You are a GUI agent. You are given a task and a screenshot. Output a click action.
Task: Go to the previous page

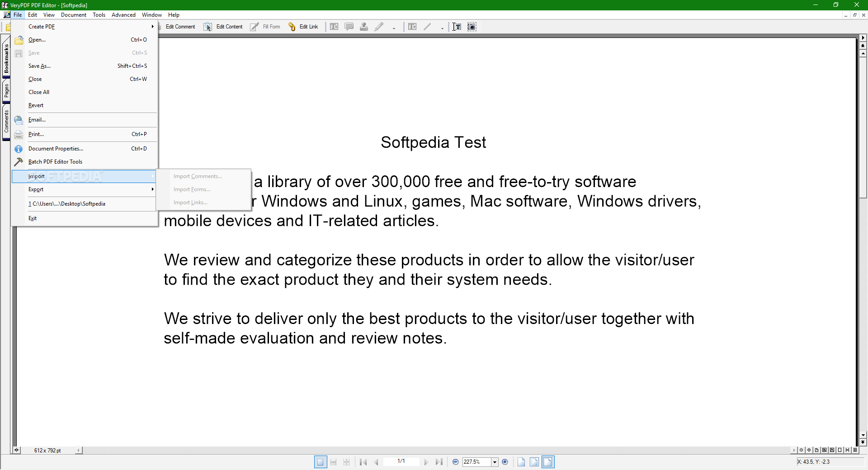click(x=376, y=462)
